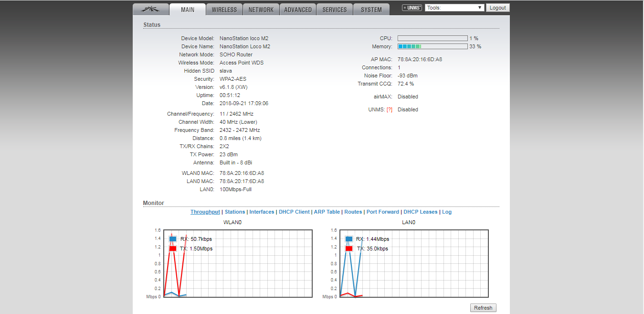The width and height of the screenshot is (644, 314).
Task: Click the LAN0 RX blue legend swatch
Action: pyautogui.click(x=349, y=239)
